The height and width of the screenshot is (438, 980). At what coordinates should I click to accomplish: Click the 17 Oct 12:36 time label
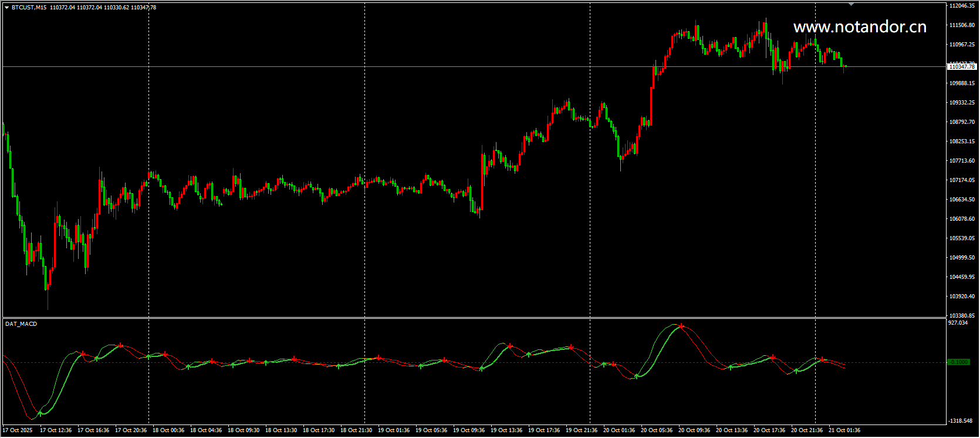[56, 430]
